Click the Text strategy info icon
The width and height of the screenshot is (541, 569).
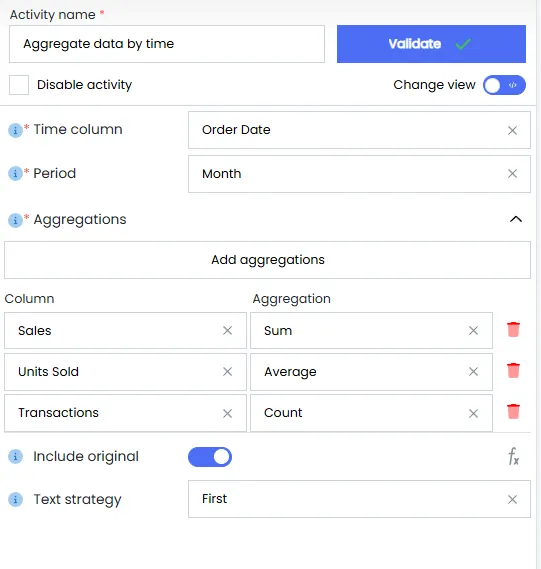(15, 499)
